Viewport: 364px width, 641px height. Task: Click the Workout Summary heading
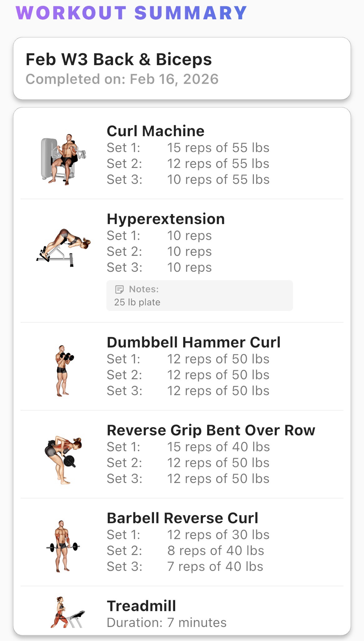click(x=131, y=13)
